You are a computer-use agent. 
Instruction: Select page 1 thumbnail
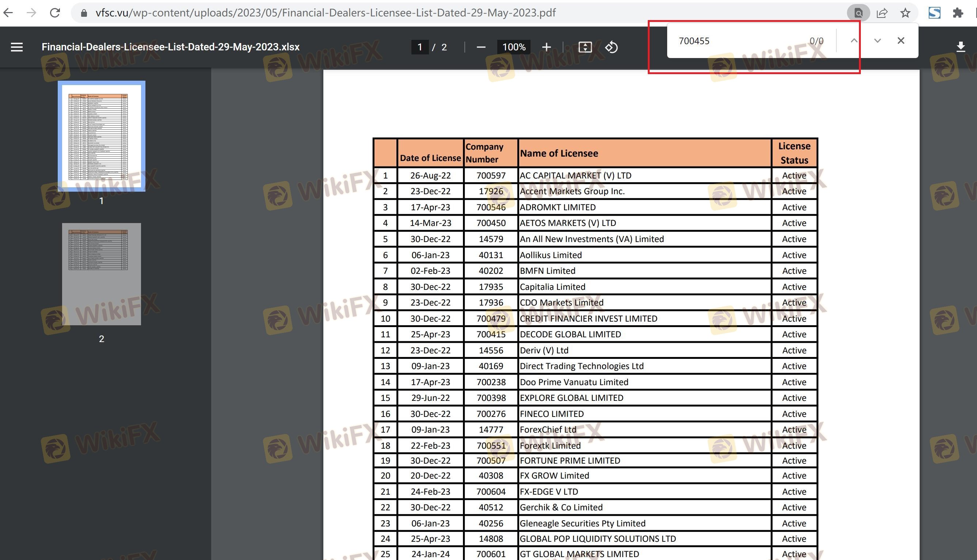coord(101,136)
